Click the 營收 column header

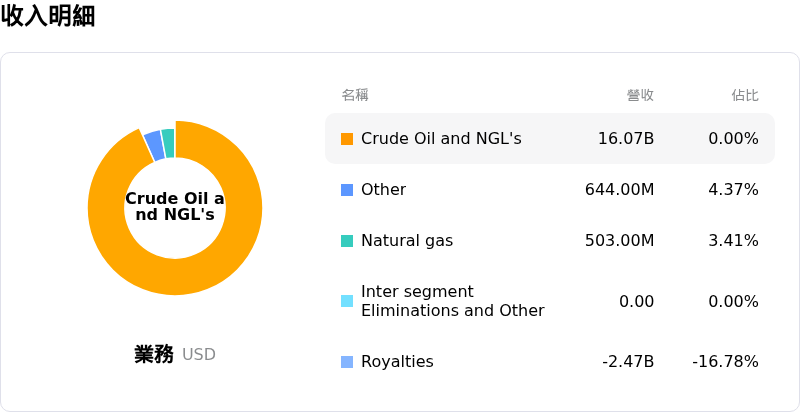coord(640,95)
